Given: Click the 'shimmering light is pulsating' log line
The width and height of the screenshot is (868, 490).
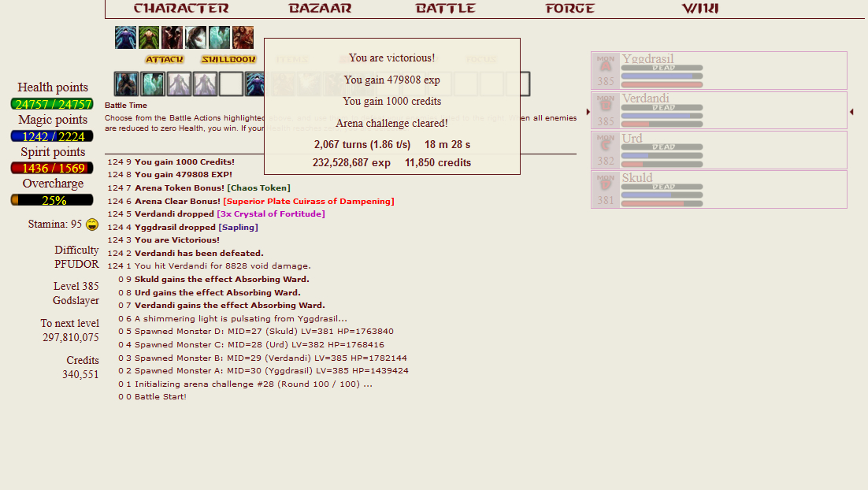Looking at the screenshot, I should 241,318.
